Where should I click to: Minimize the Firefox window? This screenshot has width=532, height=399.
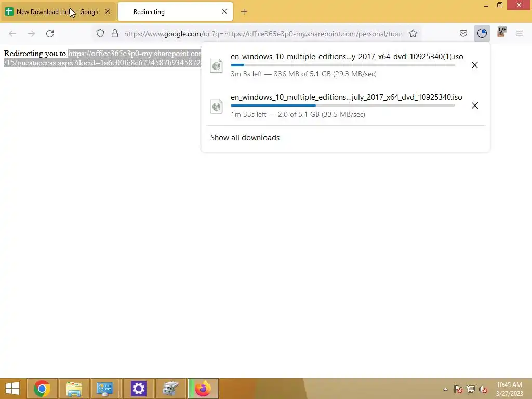coord(486,5)
